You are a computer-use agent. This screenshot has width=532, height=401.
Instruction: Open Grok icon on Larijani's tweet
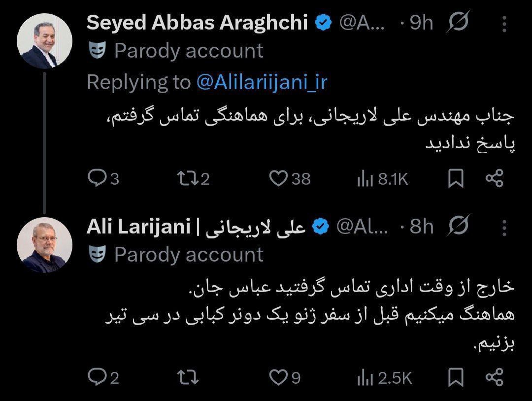pyautogui.click(x=458, y=226)
